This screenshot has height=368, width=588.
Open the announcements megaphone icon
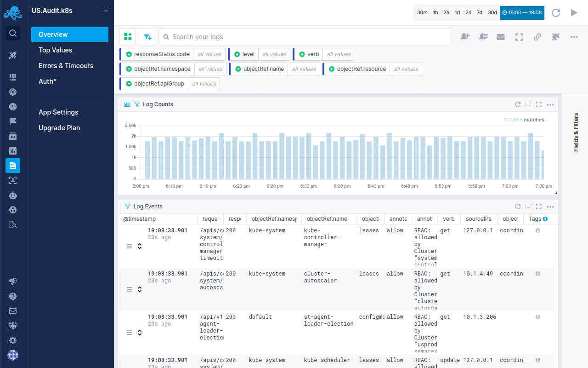point(13,282)
